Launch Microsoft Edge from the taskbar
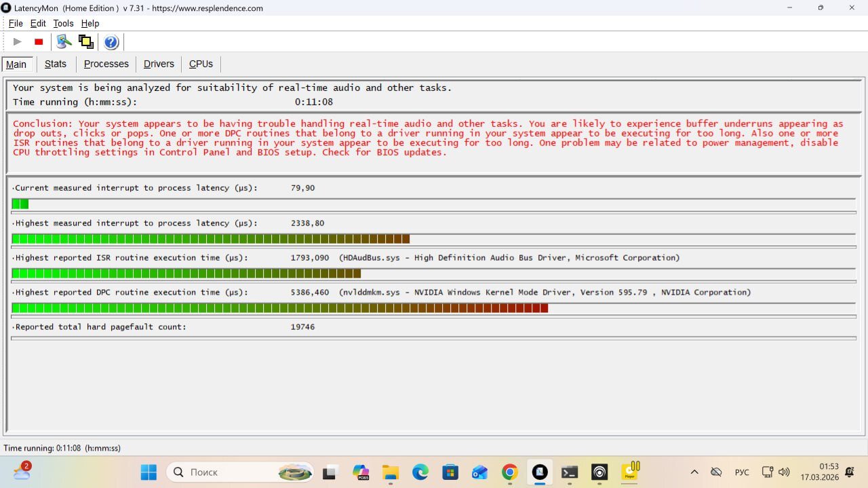Screen dimensions: 868x488 pyautogui.click(x=420, y=472)
